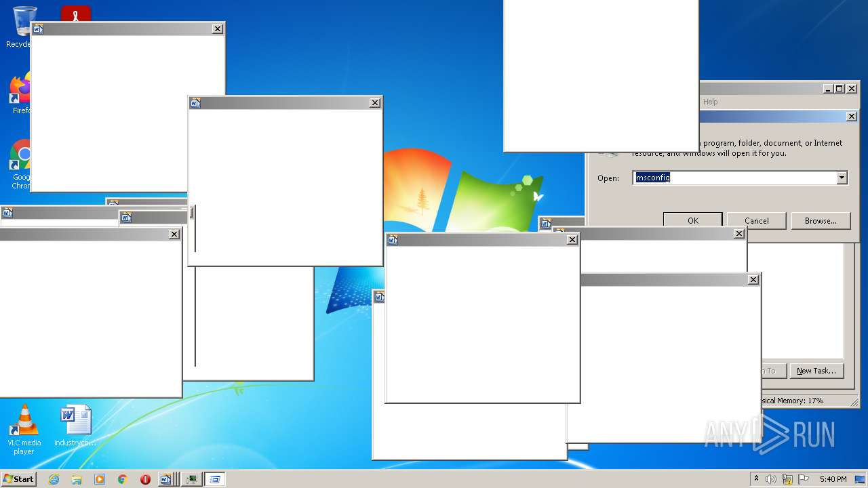Screen dimensions: 868x488
Task: Click New Task... in Task Manager
Action: point(816,371)
